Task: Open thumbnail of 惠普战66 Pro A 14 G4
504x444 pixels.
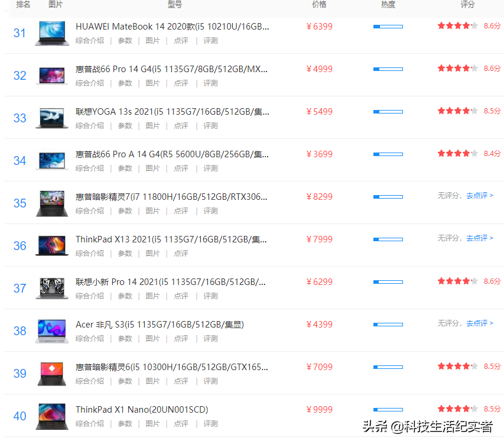Action: [52, 161]
